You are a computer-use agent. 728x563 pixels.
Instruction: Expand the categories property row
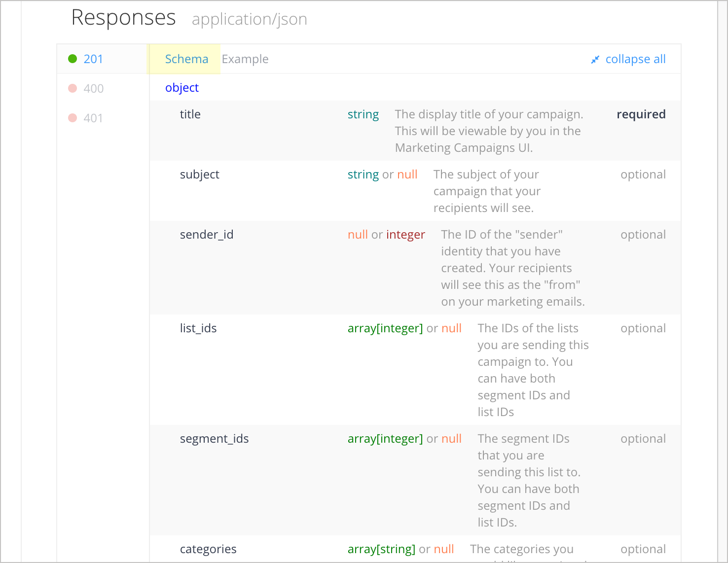click(208, 549)
